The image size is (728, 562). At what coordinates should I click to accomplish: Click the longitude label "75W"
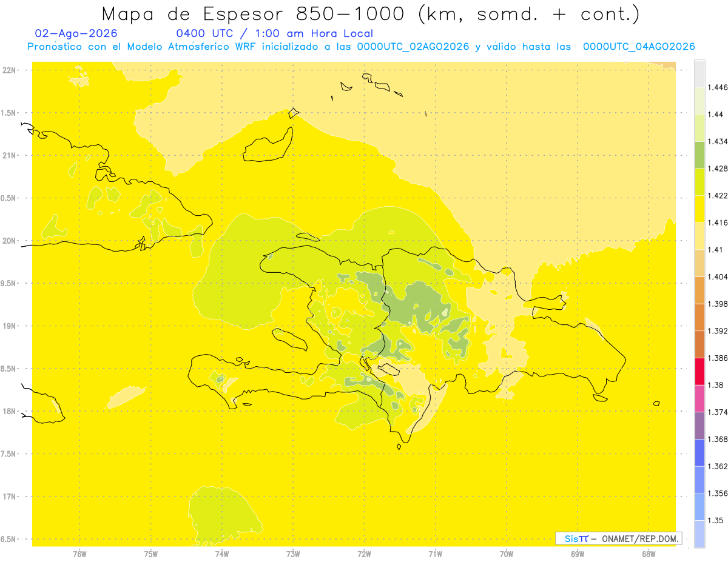pyautogui.click(x=150, y=554)
